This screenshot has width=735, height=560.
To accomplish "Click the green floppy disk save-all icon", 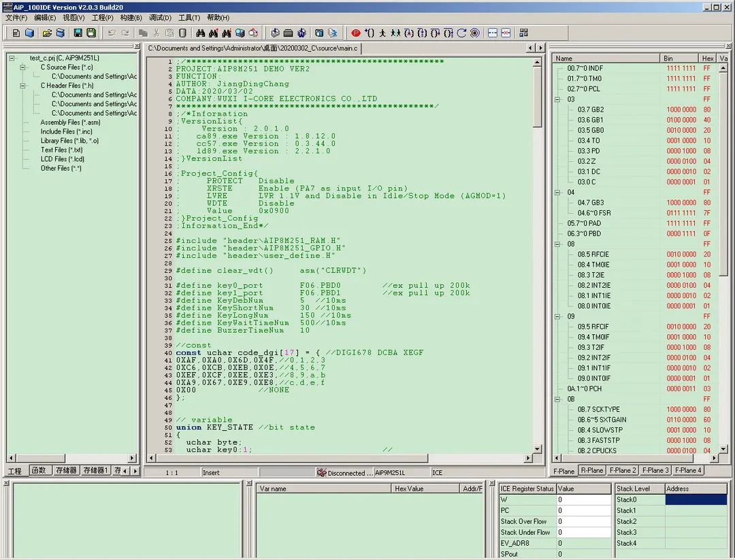I will tap(91, 33).
